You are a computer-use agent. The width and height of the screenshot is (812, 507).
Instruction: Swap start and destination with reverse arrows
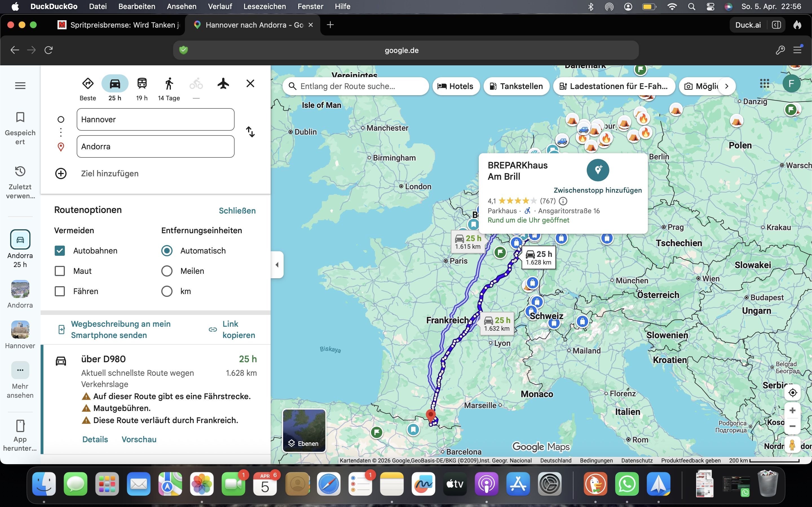250,132
